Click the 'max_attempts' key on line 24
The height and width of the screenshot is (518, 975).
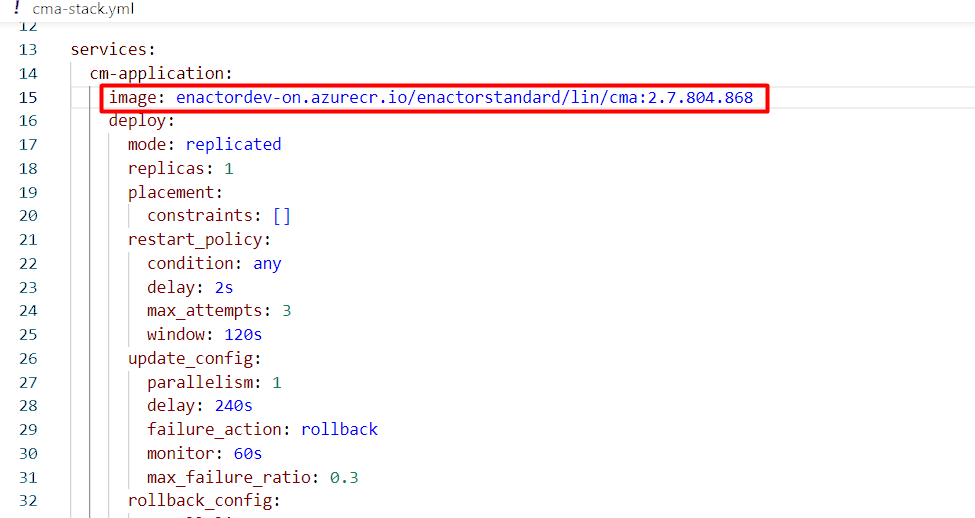click(204, 311)
